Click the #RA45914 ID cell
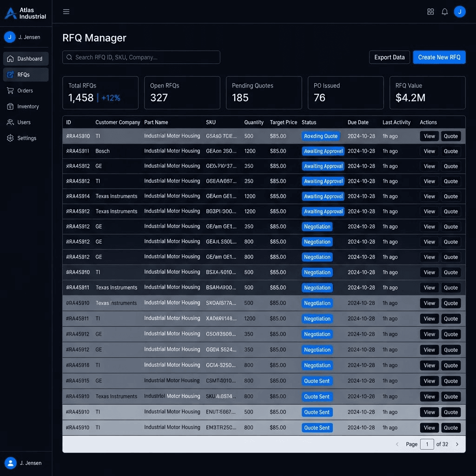This screenshot has height=476, width=476. (x=78, y=197)
